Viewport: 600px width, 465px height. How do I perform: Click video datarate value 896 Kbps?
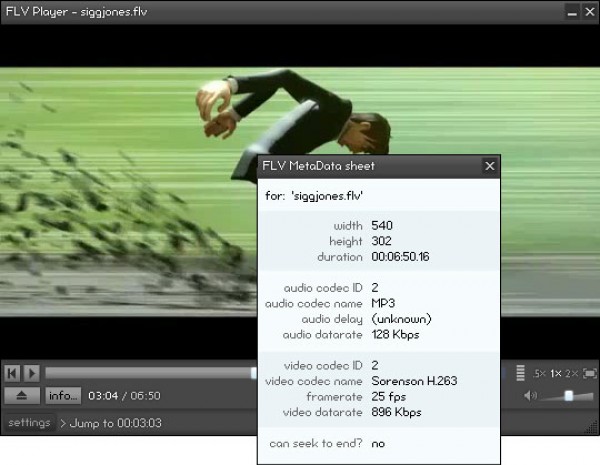[396, 412]
